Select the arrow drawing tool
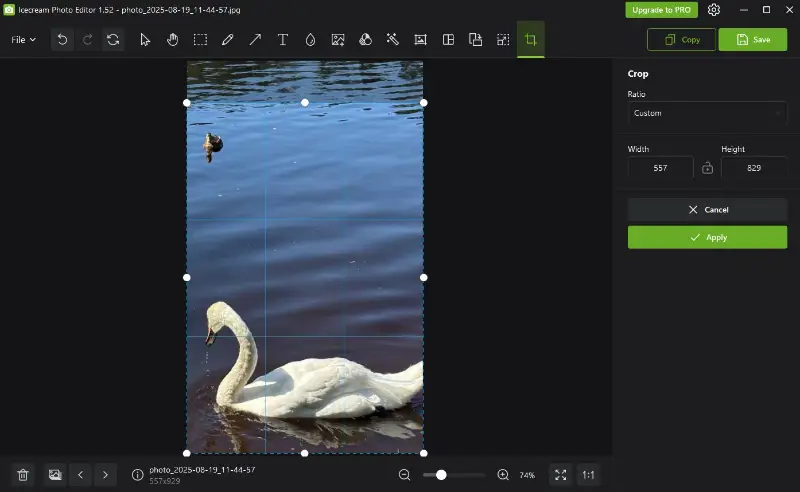This screenshot has width=800, height=492. [255, 40]
